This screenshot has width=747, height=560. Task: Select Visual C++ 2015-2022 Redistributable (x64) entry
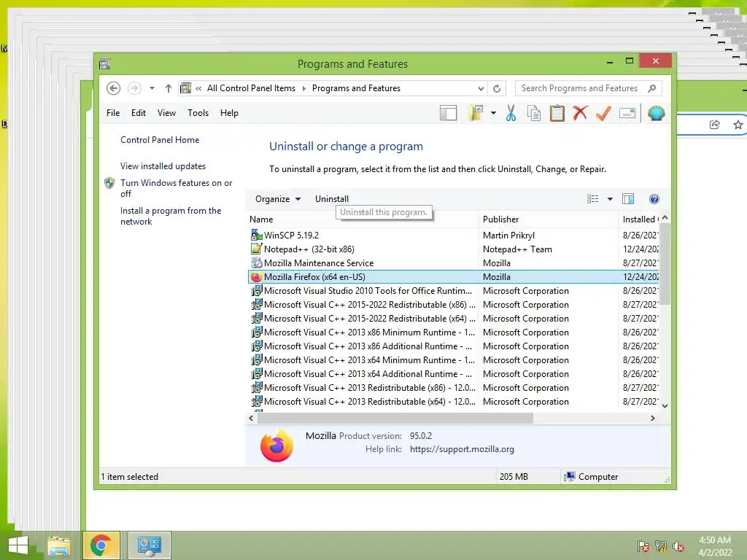coord(369,318)
